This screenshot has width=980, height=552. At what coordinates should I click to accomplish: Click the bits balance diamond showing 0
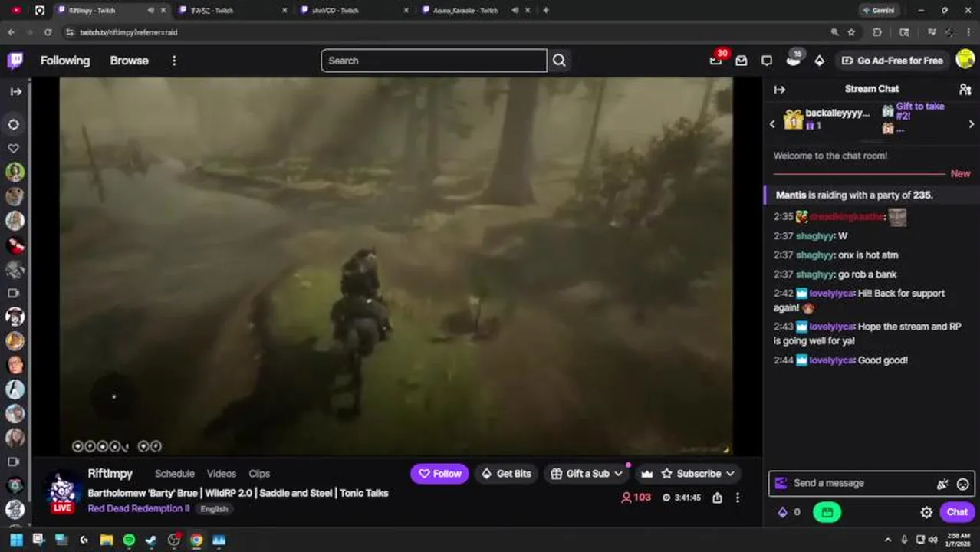point(789,512)
